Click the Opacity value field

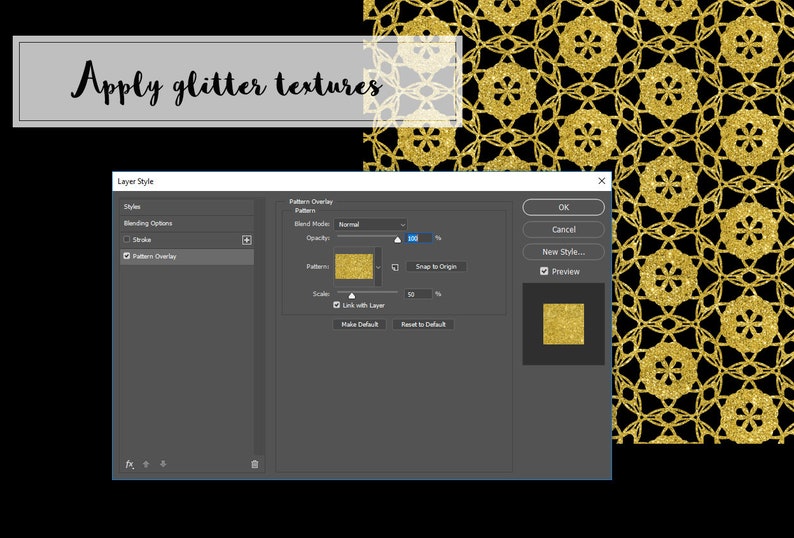click(418, 238)
